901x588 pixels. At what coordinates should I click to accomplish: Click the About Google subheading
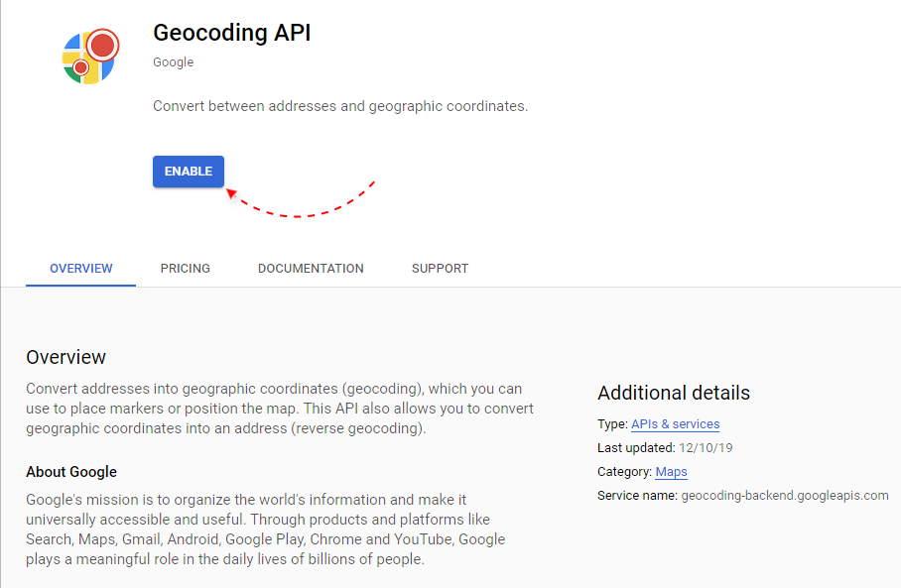pos(71,472)
